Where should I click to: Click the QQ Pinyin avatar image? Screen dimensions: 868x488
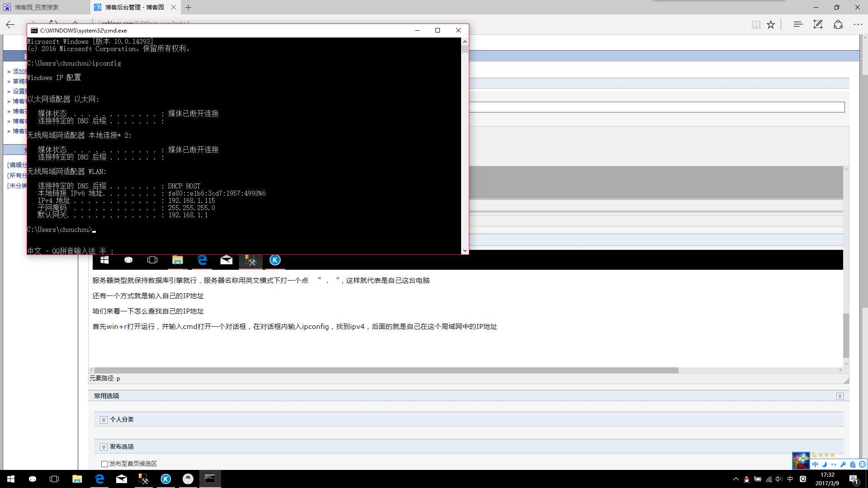(801, 461)
